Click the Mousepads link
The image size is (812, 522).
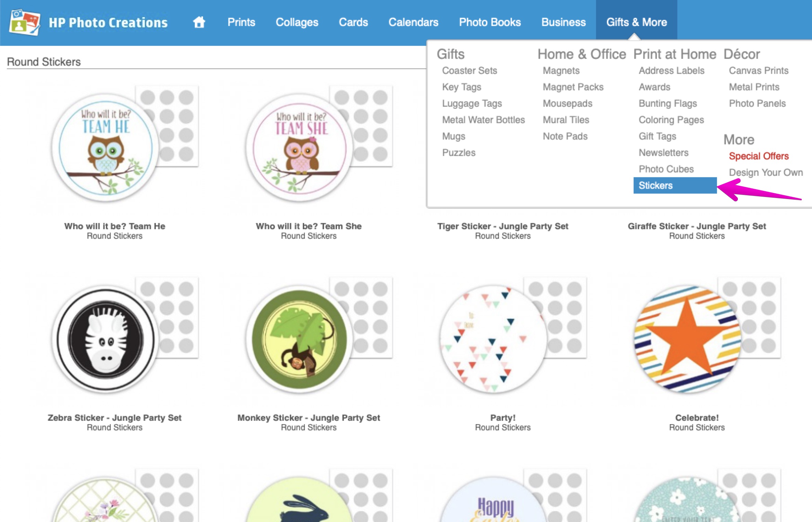tap(567, 103)
